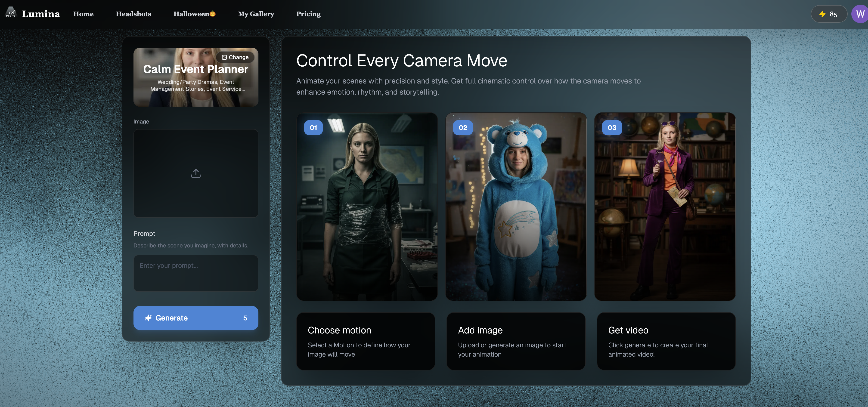This screenshot has height=407, width=868.
Task: Open the Pricing page
Action: 308,14
